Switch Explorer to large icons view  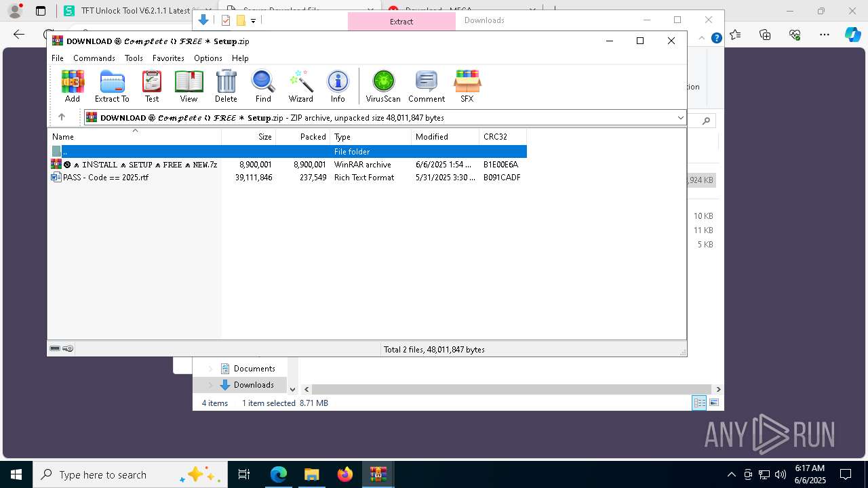coord(713,403)
